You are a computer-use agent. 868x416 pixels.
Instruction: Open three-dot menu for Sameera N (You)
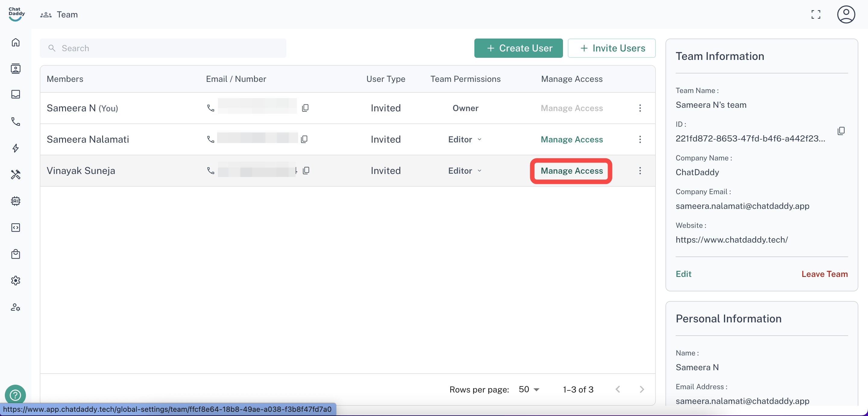click(640, 108)
